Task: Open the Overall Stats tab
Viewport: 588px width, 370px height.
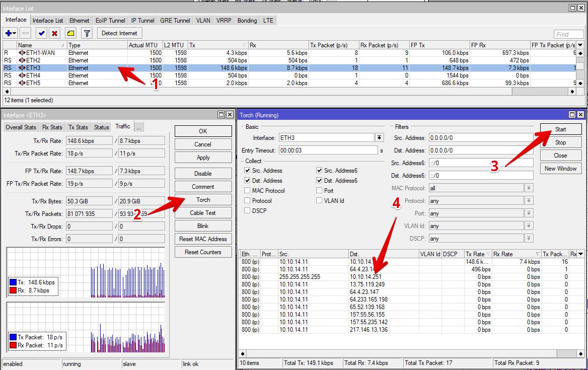Action: click(x=21, y=127)
